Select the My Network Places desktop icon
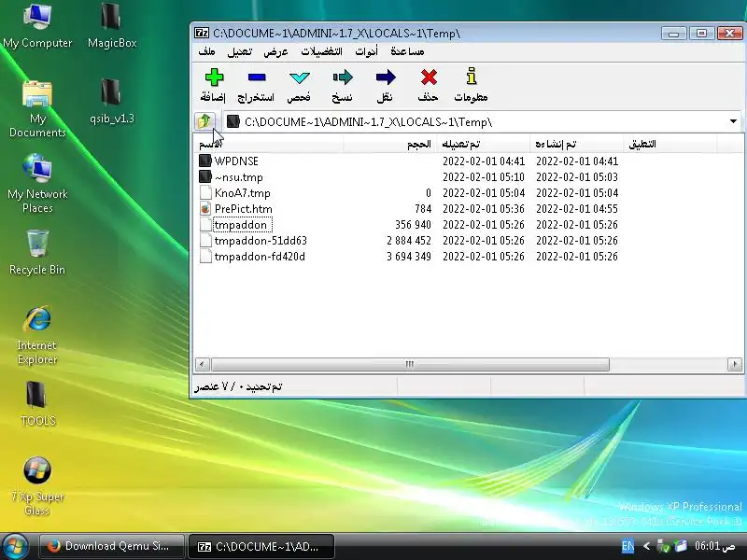This screenshot has width=747, height=560. coord(37,184)
